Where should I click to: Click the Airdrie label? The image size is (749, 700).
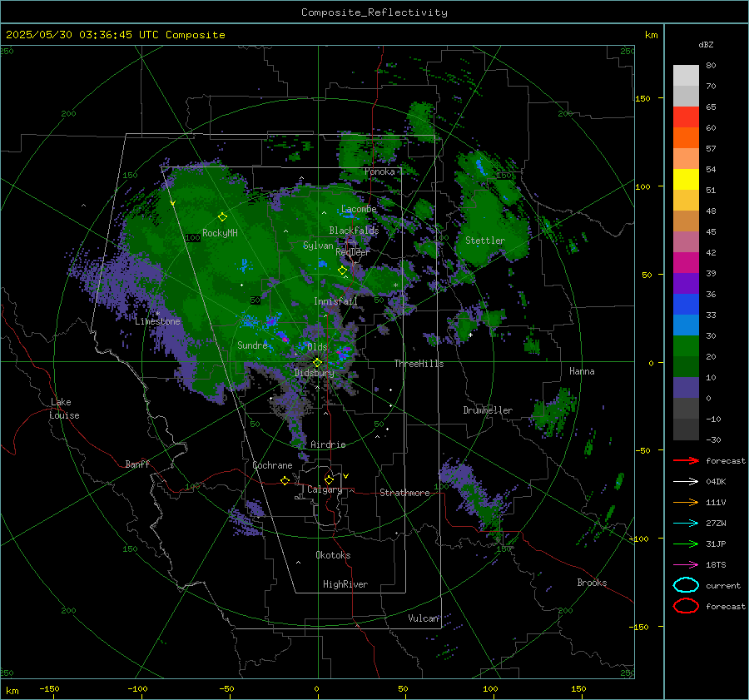(328, 444)
